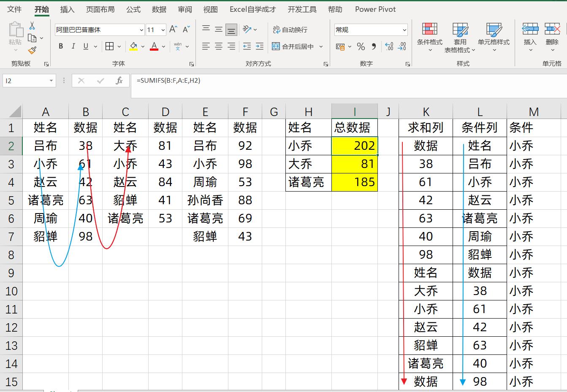Expand the fill color dropdown arrow
The height and width of the screenshot is (392, 567).
pyautogui.click(x=142, y=46)
